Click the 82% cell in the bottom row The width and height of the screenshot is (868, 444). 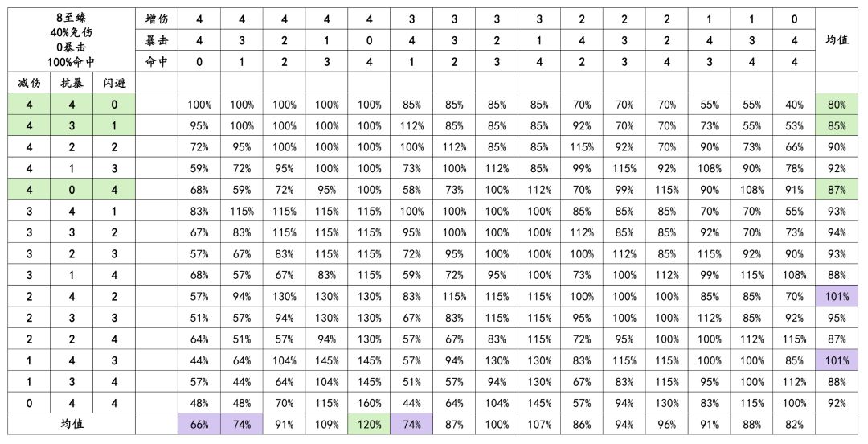795,423
